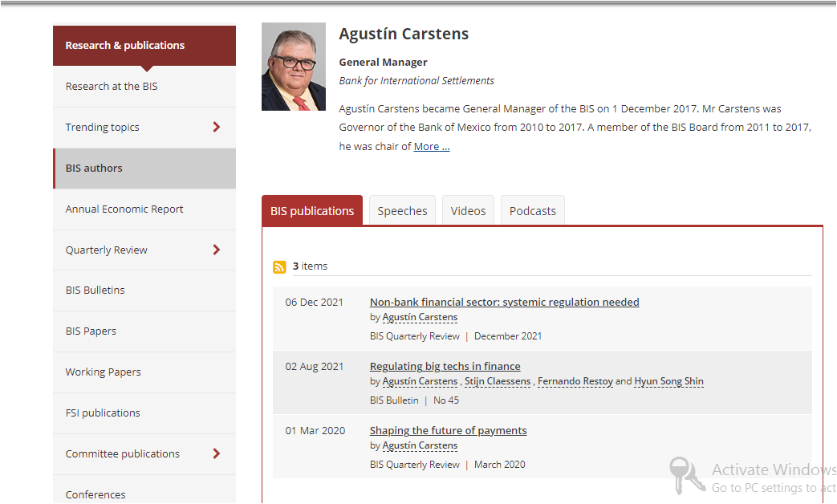Open Regulating big techs in finance
The image size is (837, 504).
point(445,366)
